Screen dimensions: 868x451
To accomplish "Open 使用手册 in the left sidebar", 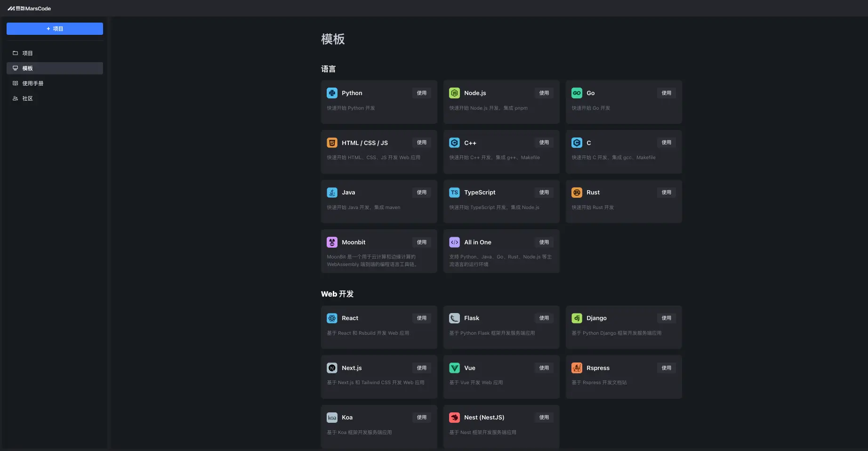I will (55, 83).
